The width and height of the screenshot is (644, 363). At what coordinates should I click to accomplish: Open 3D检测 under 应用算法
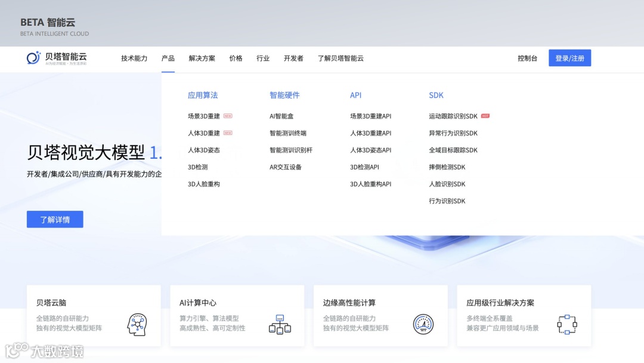pos(197,167)
